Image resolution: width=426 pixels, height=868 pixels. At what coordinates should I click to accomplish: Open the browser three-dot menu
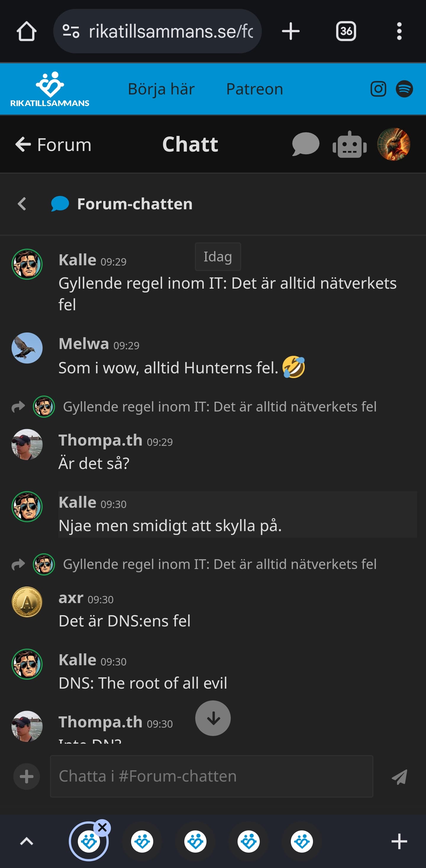pyautogui.click(x=399, y=31)
